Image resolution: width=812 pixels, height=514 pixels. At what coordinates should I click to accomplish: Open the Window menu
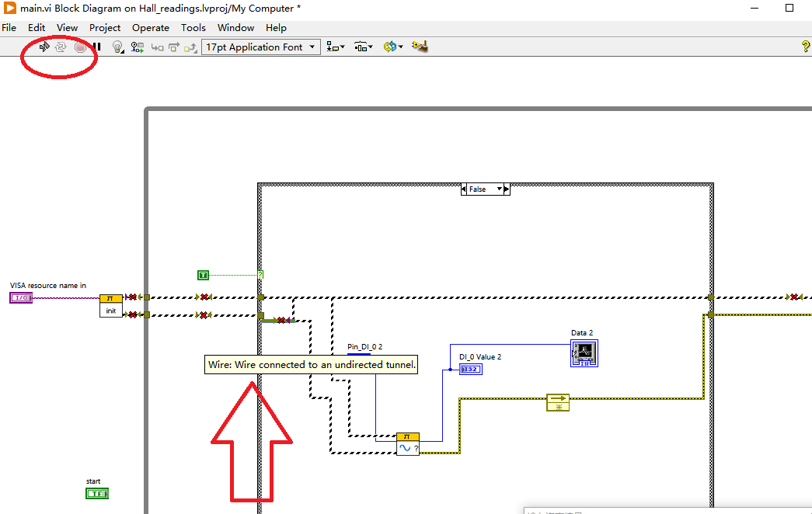(x=235, y=28)
